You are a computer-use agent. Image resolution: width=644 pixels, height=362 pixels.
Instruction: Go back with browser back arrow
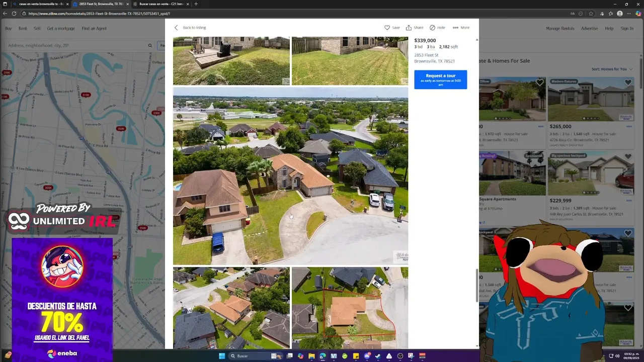pos(5,14)
